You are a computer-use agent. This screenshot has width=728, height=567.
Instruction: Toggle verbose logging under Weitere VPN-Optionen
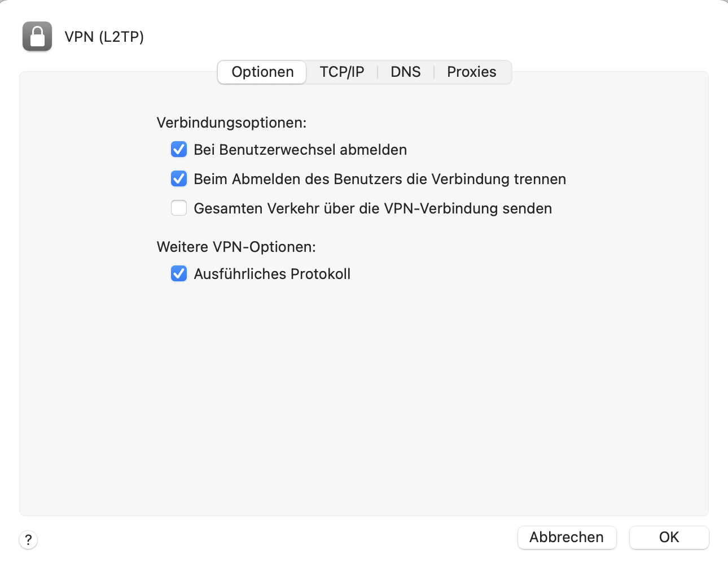click(x=178, y=273)
